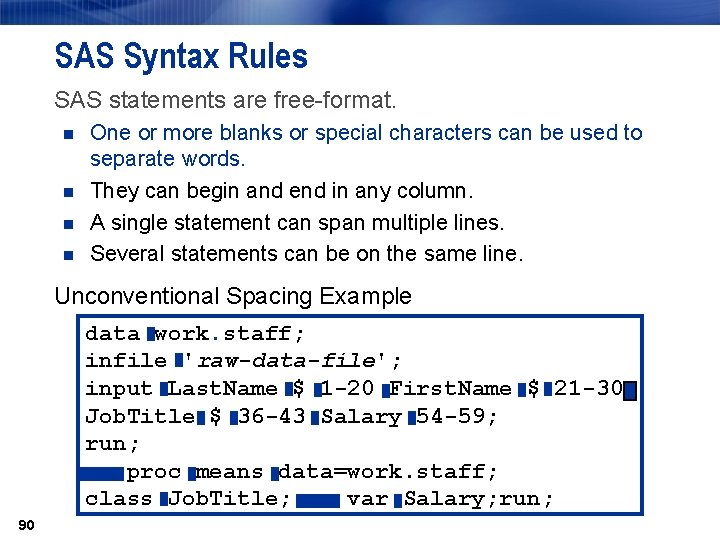
Task: Click the column range '21-30'
Action: pyautogui.click(x=588, y=389)
